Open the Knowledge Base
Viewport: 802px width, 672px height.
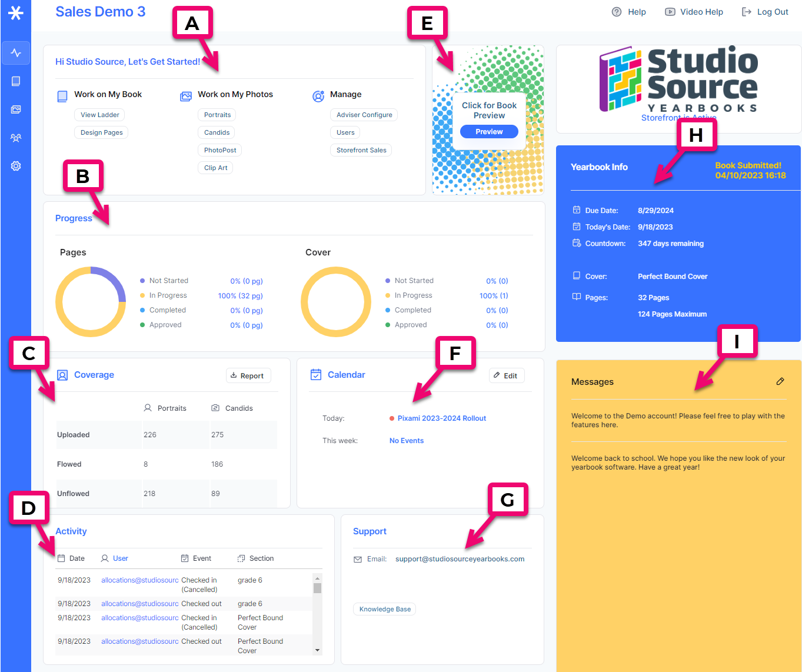(384, 609)
